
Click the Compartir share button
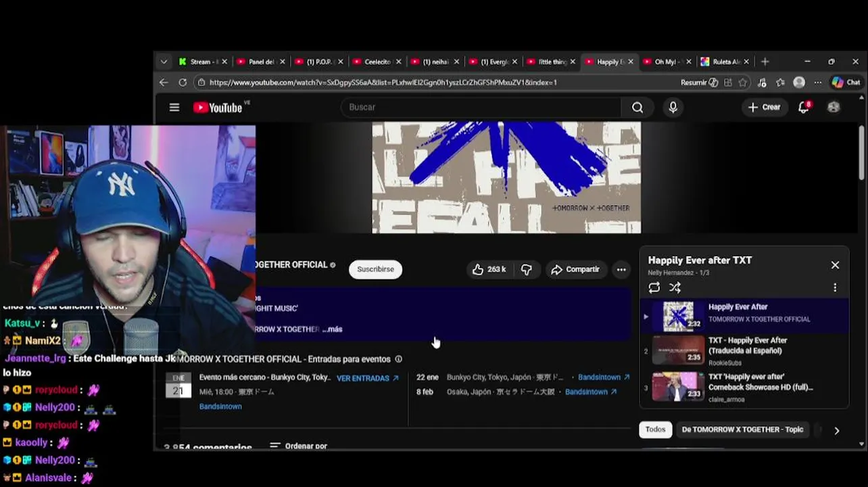575,269
